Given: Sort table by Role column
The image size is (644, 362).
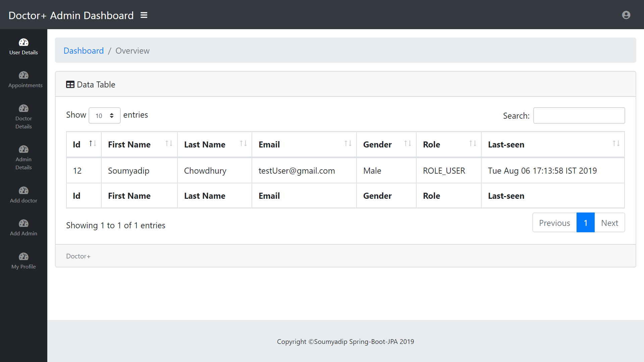Looking at the screenshot, I should coord(448,144).
